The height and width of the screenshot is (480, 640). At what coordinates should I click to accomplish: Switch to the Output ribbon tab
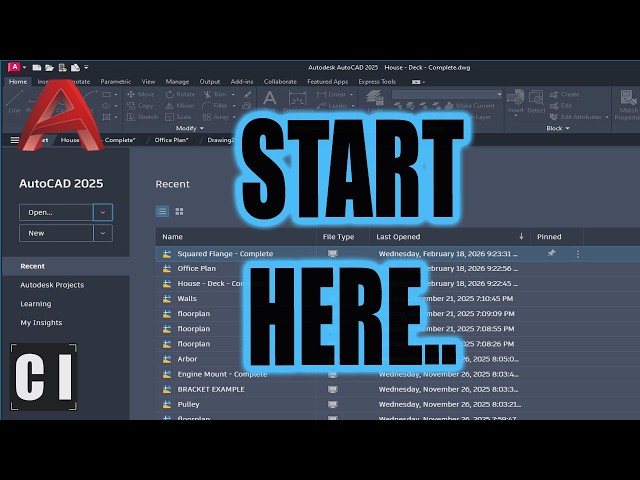[210, 82]
